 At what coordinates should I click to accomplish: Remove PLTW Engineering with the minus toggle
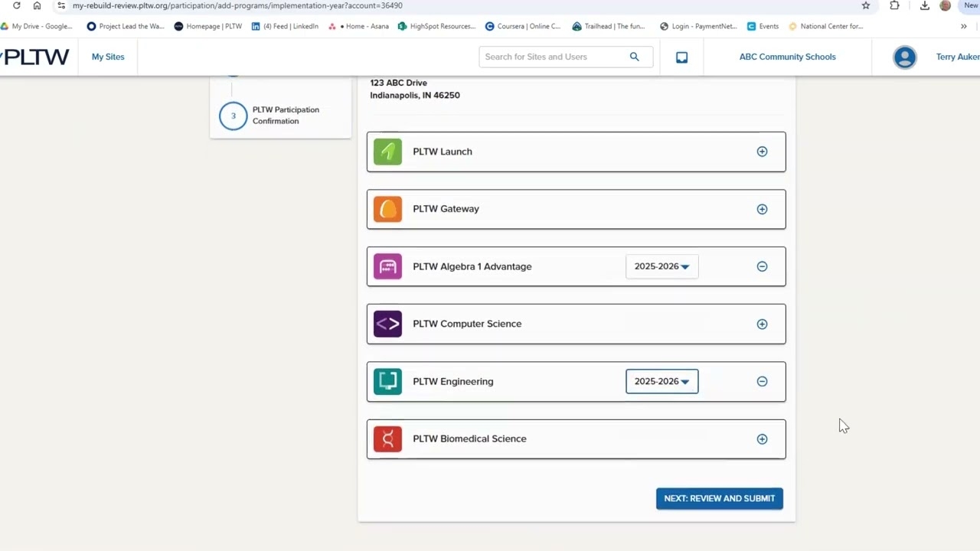[x=762, y=381]
